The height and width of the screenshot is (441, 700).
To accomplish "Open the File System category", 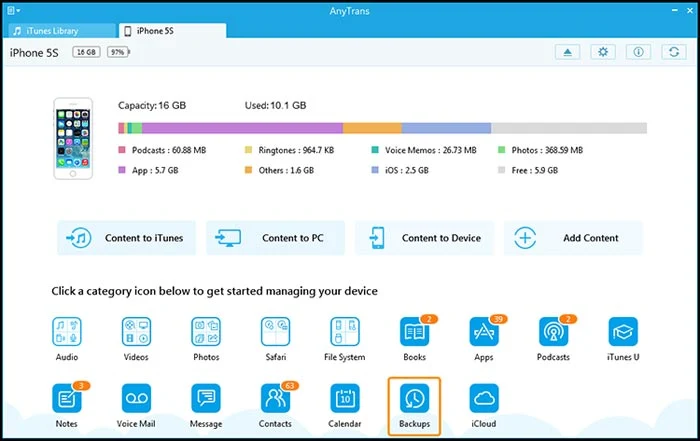I will [x=345, y=332].
